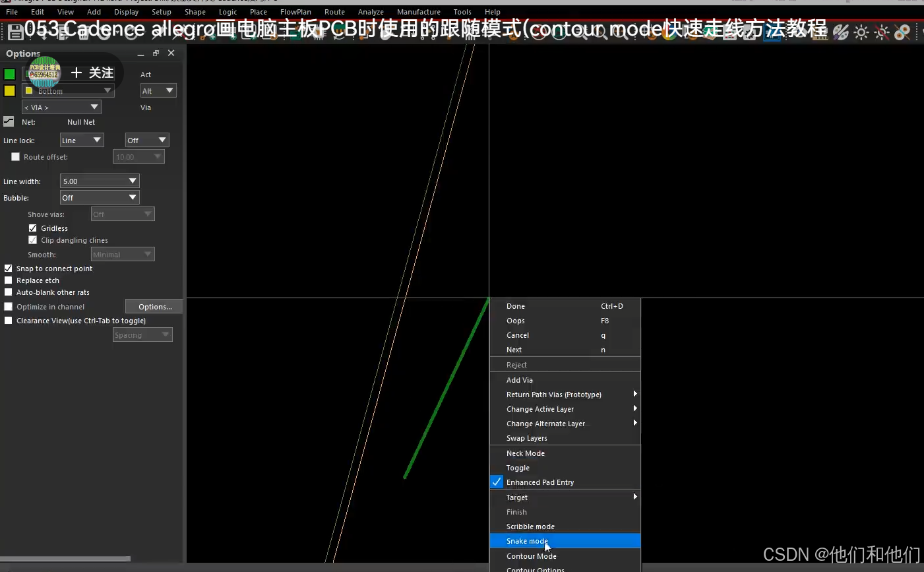This screenshot has height=572, width=924.
Task: Open Return Path Vias submenu arrow
Action: tap(635, 394)
